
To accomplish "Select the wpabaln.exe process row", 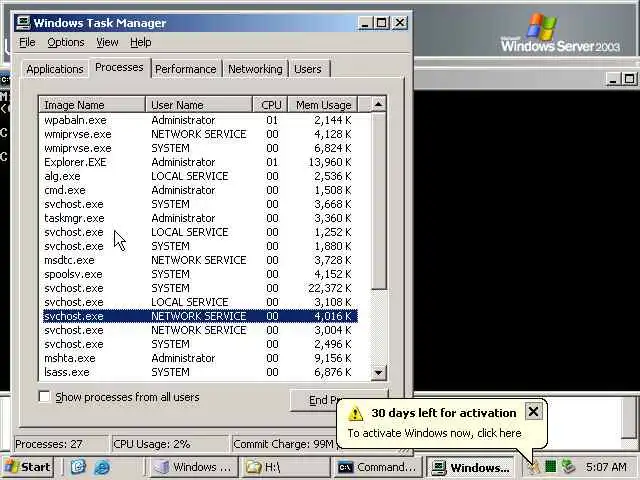I will (200, 120).
